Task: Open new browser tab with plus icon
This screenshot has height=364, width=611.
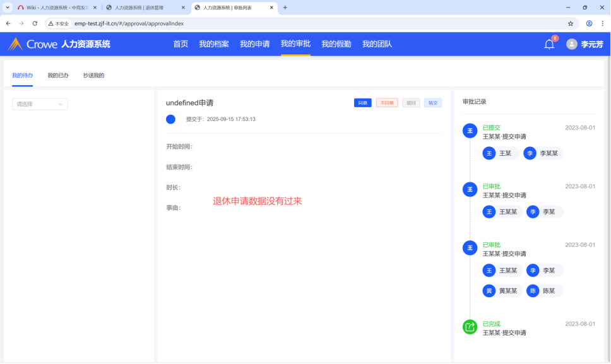Action: pyautogui.click(x=285, y=8)
